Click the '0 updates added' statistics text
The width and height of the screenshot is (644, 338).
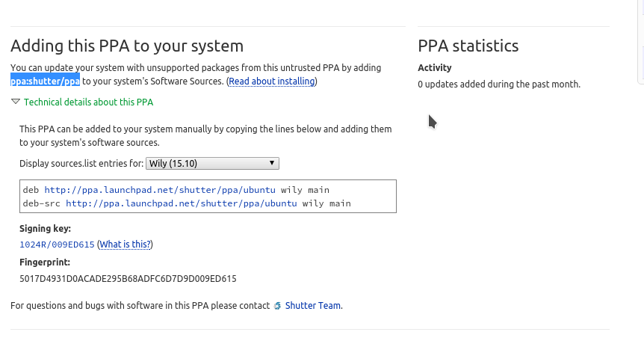[x=498, y=84]
